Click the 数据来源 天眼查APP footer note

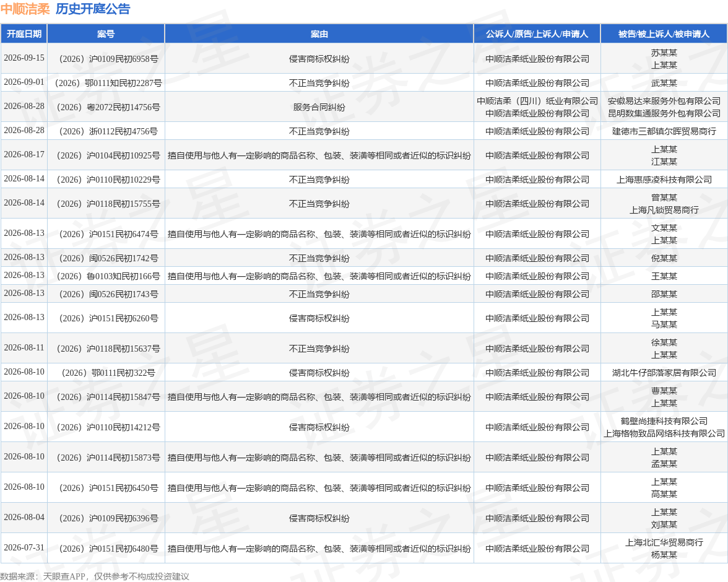coord(95,576)
